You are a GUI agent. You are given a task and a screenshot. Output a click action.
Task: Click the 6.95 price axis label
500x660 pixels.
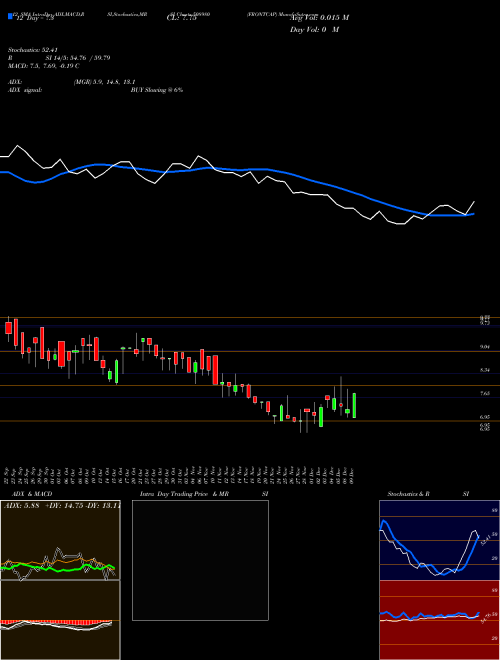(485, 417)
